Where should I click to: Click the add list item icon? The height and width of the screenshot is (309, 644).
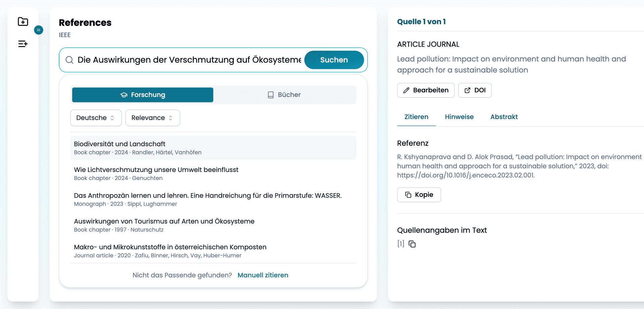tap(23, 44)
